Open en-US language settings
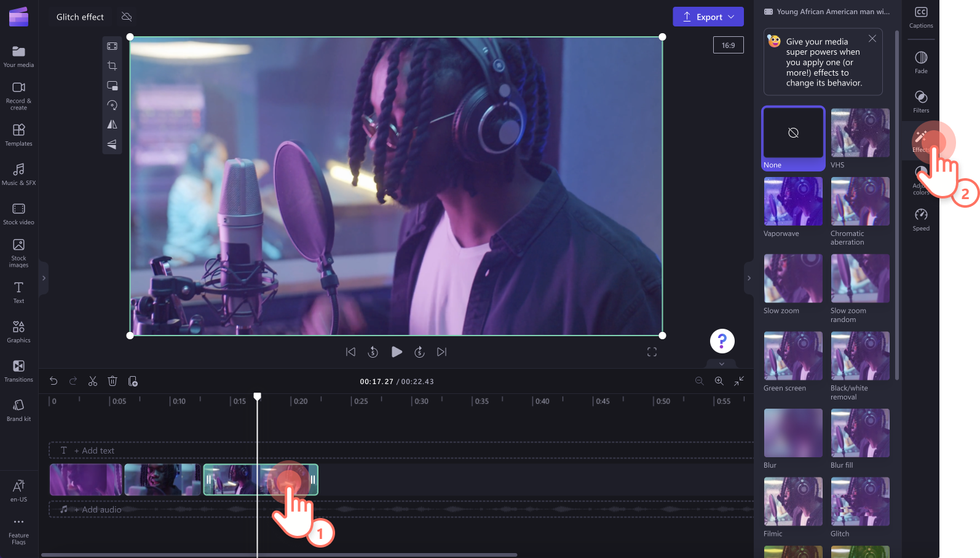 18,490
